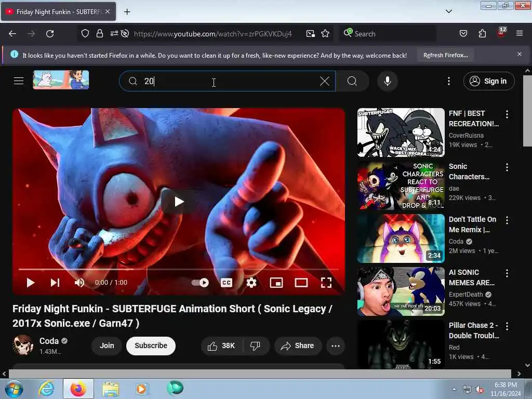
Task: Skip to the next video
Action: (x=55, y=283)
